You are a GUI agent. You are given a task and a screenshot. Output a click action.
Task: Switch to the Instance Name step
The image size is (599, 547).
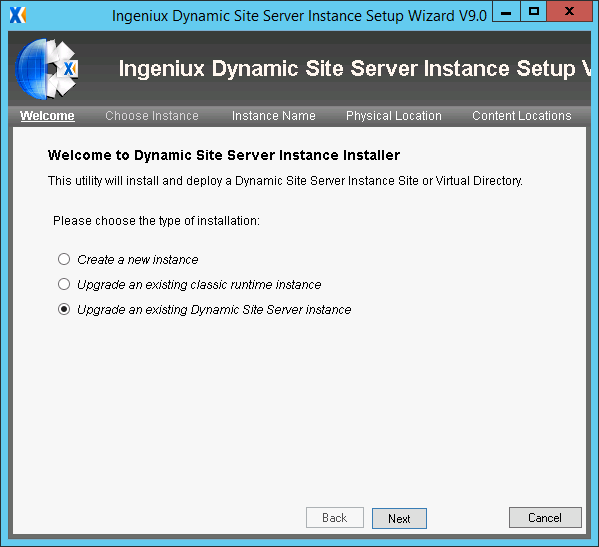click(x=274, y=116)
